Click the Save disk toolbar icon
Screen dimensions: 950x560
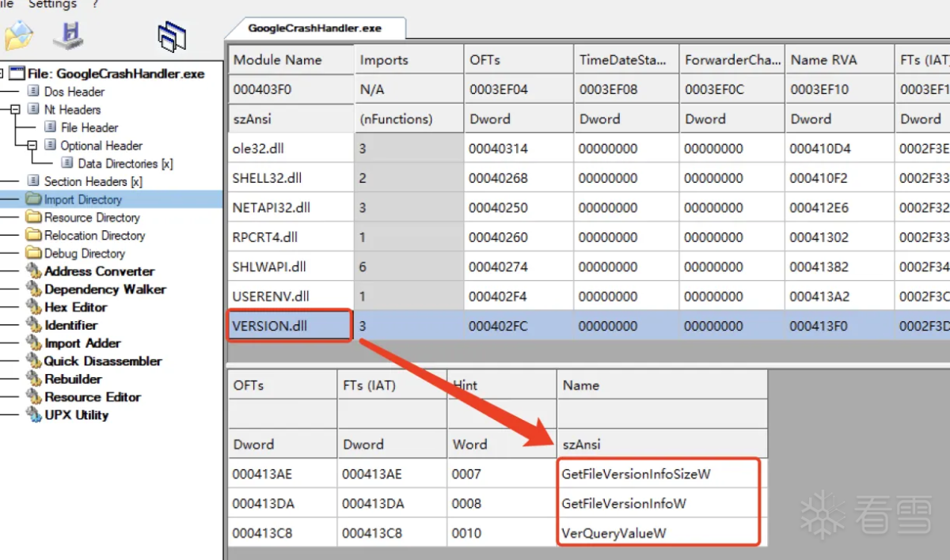(x=68, y=36)
